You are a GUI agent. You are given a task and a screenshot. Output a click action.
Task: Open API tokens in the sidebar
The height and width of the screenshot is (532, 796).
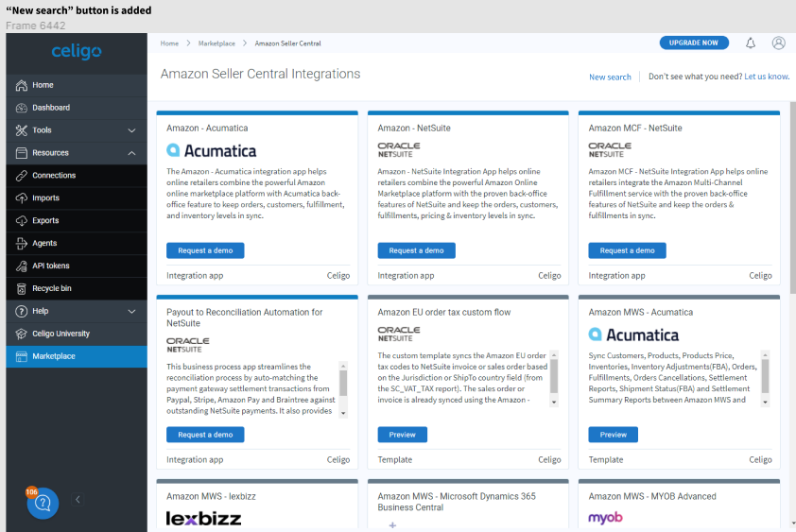(51, 266)
